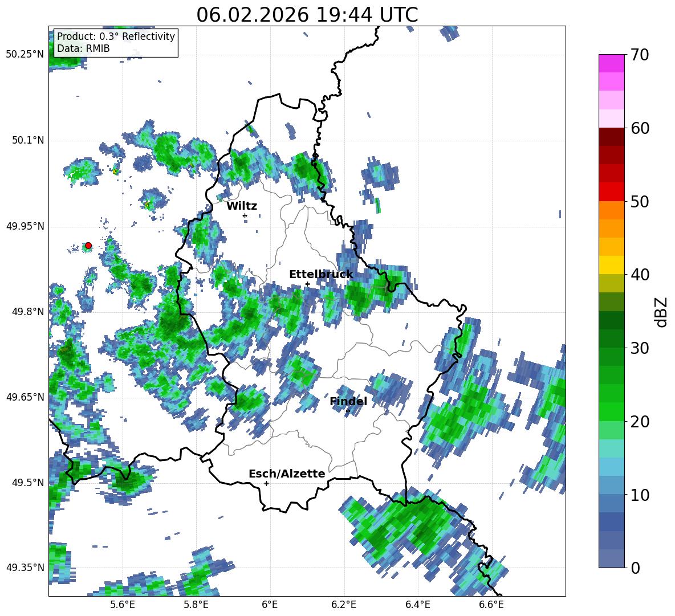Click the Data: RMIB text
Viewport: 675px width, 616px height.
(83, 48)
